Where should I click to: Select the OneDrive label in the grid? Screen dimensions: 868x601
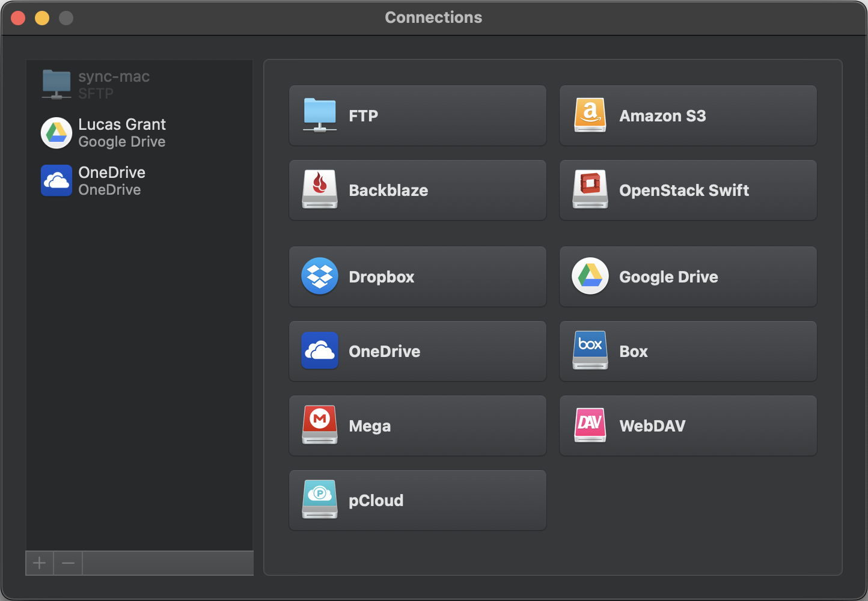[x=385, y=352]
